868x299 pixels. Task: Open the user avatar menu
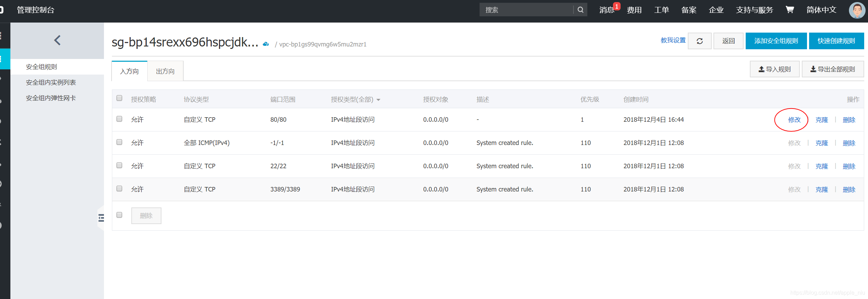point(857,10)
